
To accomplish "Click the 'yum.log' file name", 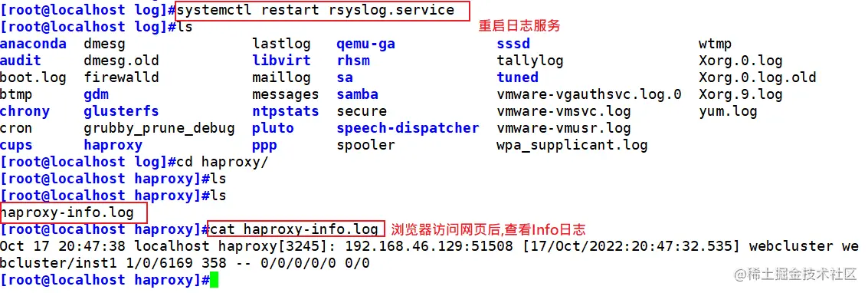I will click(728, 111).
